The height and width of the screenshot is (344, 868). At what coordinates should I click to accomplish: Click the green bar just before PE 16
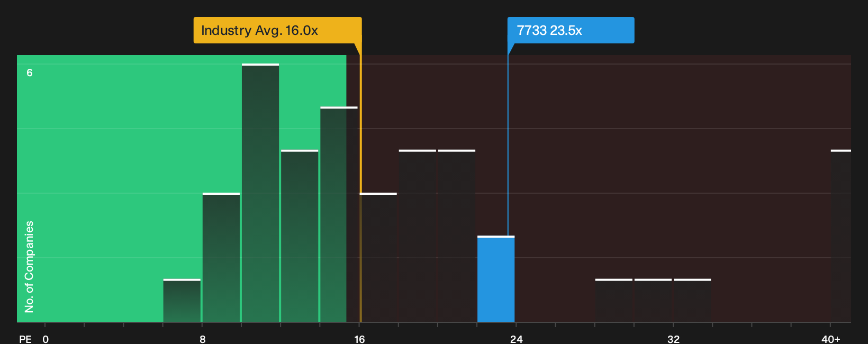(339, 214)
